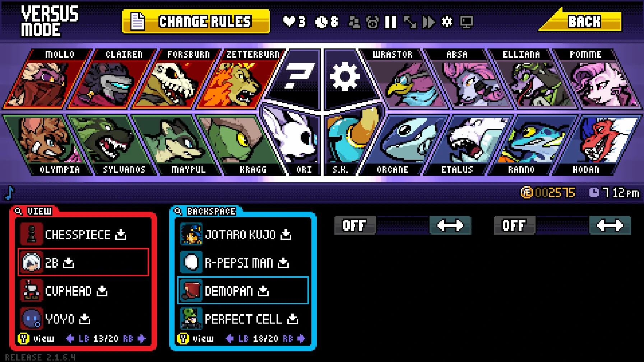Click the monitor icon in rules bar
Image resolution: width=644 pixels, height=362 pixels.
click(x=466, y=22)
